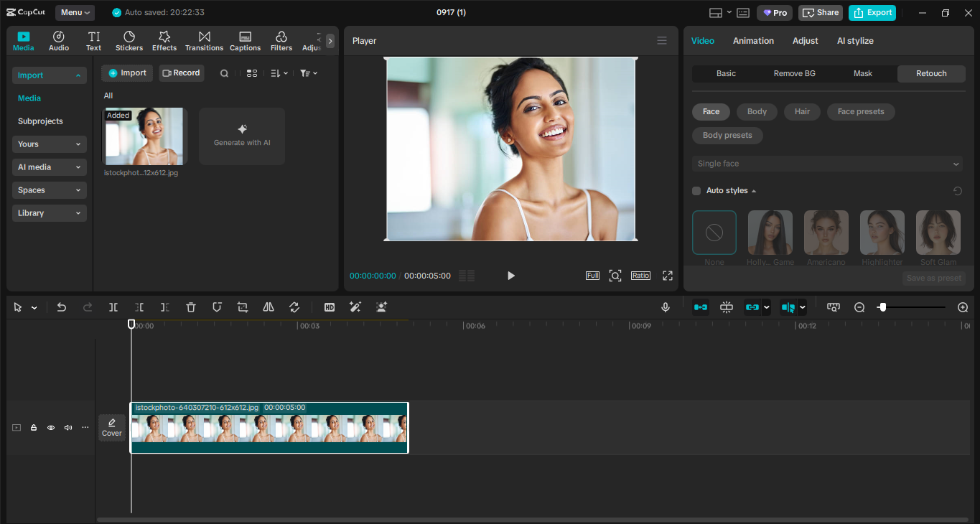The width and height of the screenshot is (980, 524).
Task: Record a voiceover using the microphone icon
Action: 665,307
